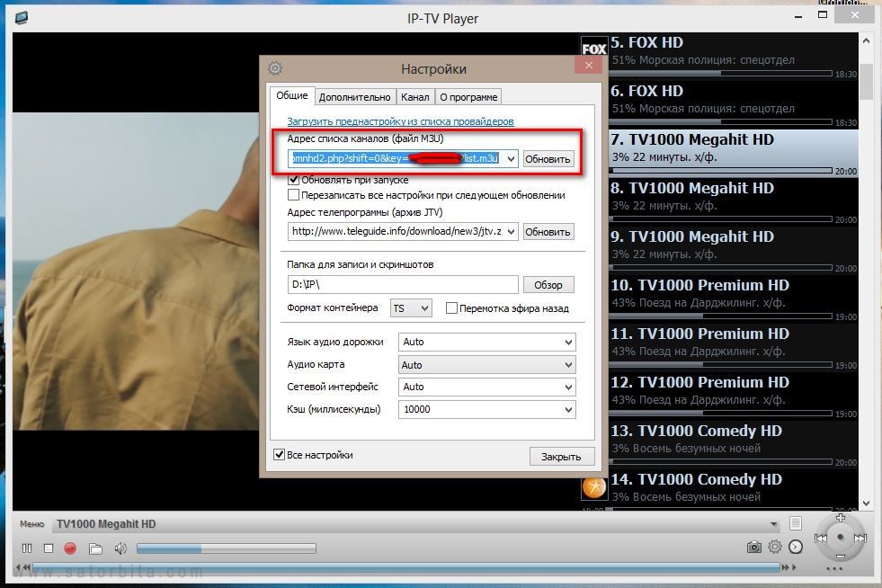Start recording with the red record button

[70, 548]
